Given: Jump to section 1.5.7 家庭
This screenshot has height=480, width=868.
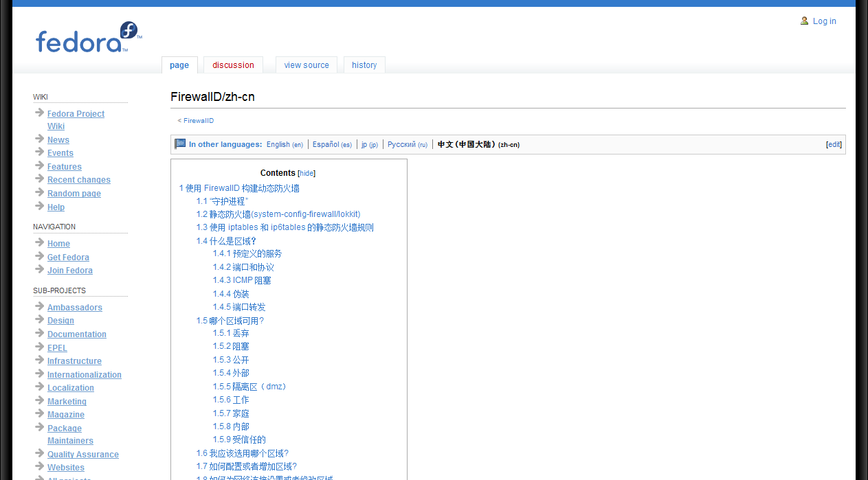Looking at the screenshot, I should pyautogui.click(x=231, y=413).
